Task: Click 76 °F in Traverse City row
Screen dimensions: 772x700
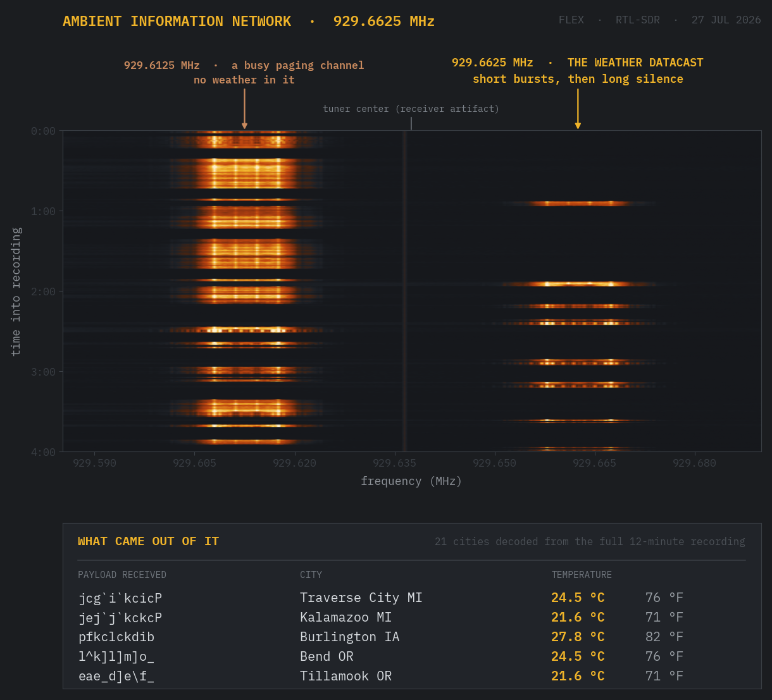Action: (x=664, y=598)
